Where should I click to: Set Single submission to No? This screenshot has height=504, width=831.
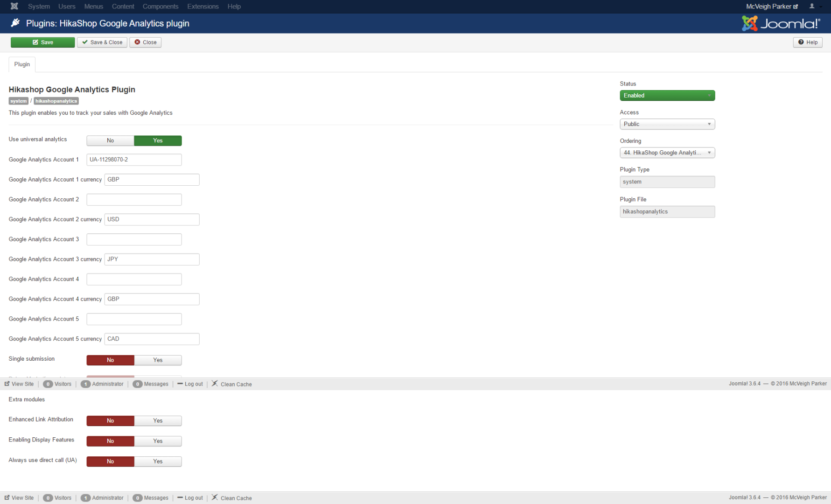point(110,360)
